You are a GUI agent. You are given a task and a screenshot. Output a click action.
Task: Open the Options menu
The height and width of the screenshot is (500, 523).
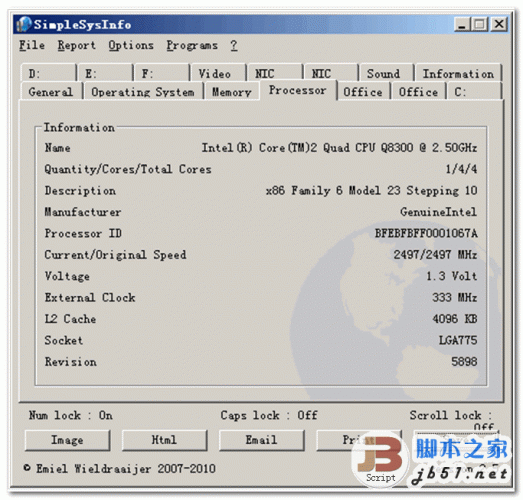coord(131,45)
